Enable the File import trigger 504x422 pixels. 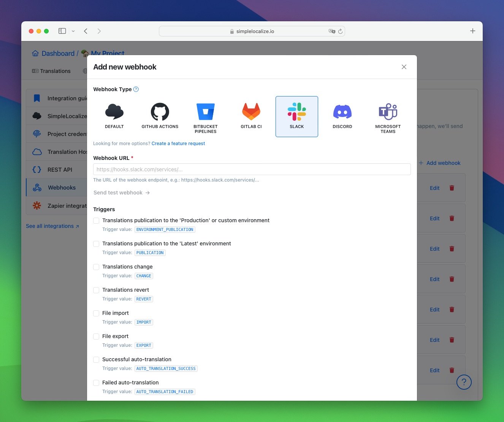(97, 313)
